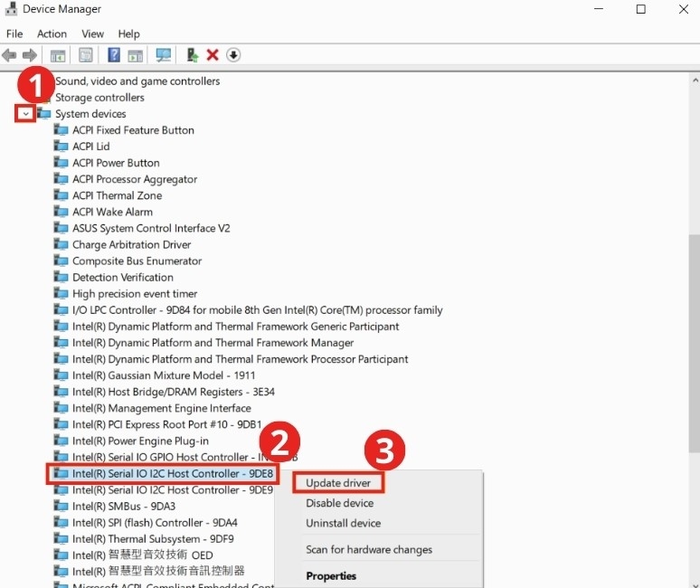This screenshot has width=700, height=588.
Task: Click icon beside High precision event timer
Action: [61, 293]
